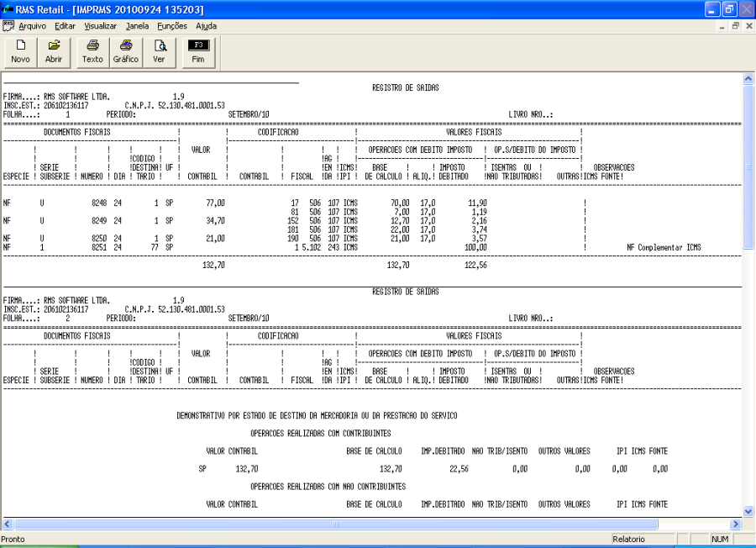Image resolution: width=756 pixels, height=548 pixels.
Task: Click the 70,00 base de calculo value
Action: click(400, 203)
